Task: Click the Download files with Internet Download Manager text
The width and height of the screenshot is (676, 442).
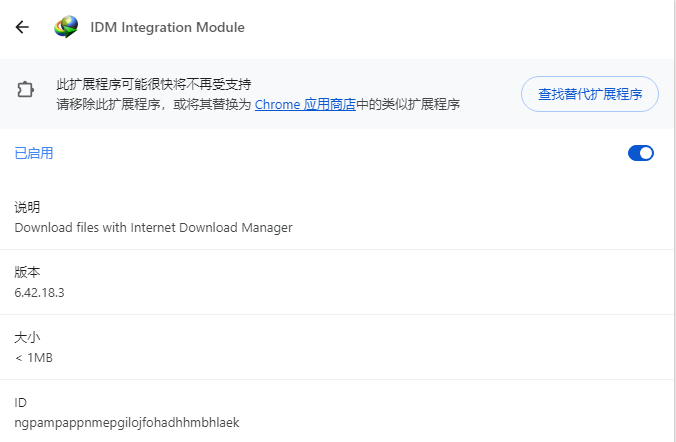Action: 153,227
